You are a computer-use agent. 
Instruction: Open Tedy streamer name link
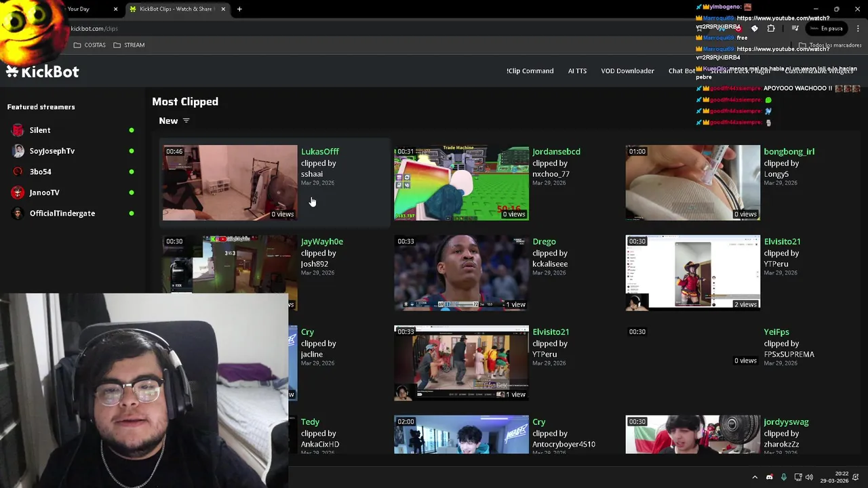(x=310, y=422)
